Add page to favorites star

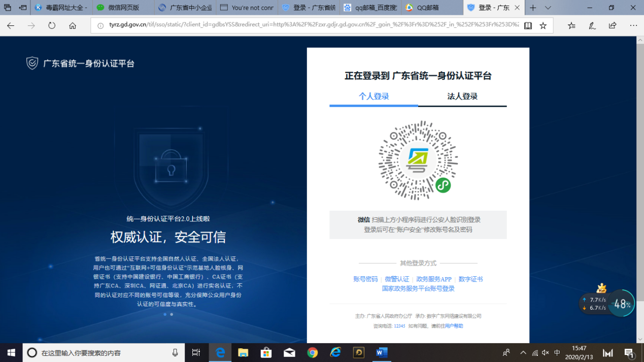(x=543, y=26)
